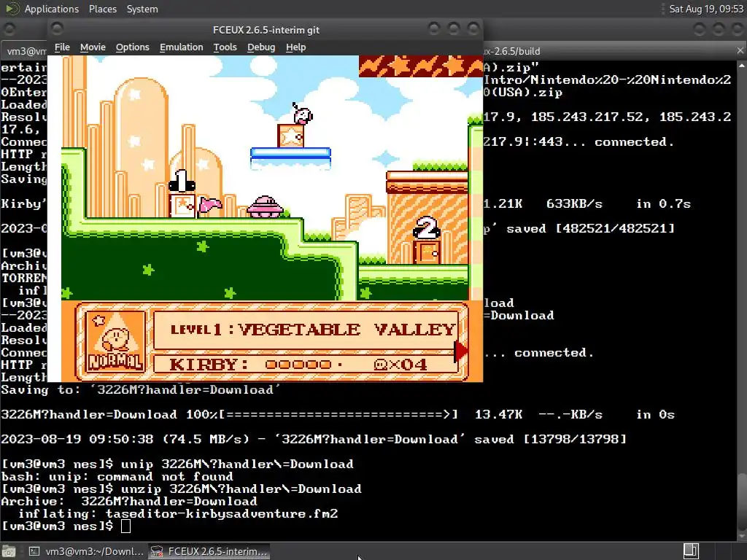
Task: Click the Applications logo icon in top panel
Action: (12, 9)
